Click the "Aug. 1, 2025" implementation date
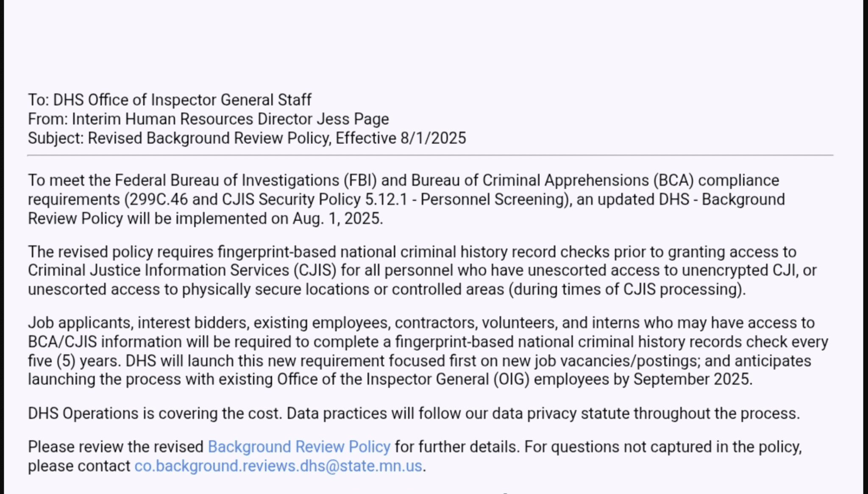868x494 pixels. [337, 219]
